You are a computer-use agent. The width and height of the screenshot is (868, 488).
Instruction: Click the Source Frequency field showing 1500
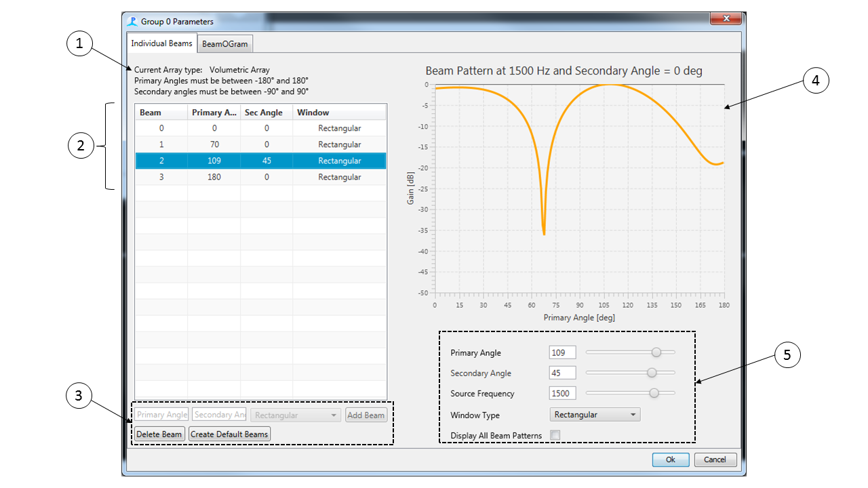[x=562, y=393]
